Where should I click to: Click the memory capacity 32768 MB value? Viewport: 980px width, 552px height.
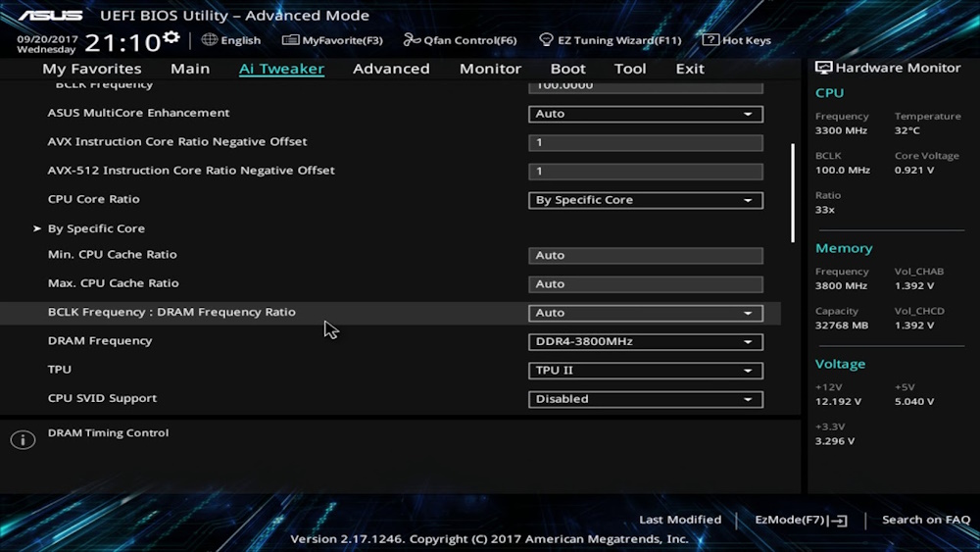coord(841,326)
